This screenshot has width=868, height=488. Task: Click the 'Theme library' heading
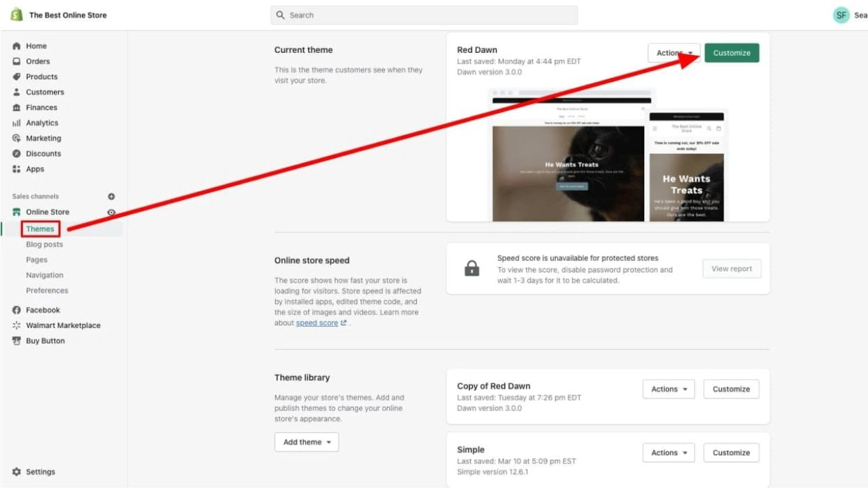(x=302, y=378)
